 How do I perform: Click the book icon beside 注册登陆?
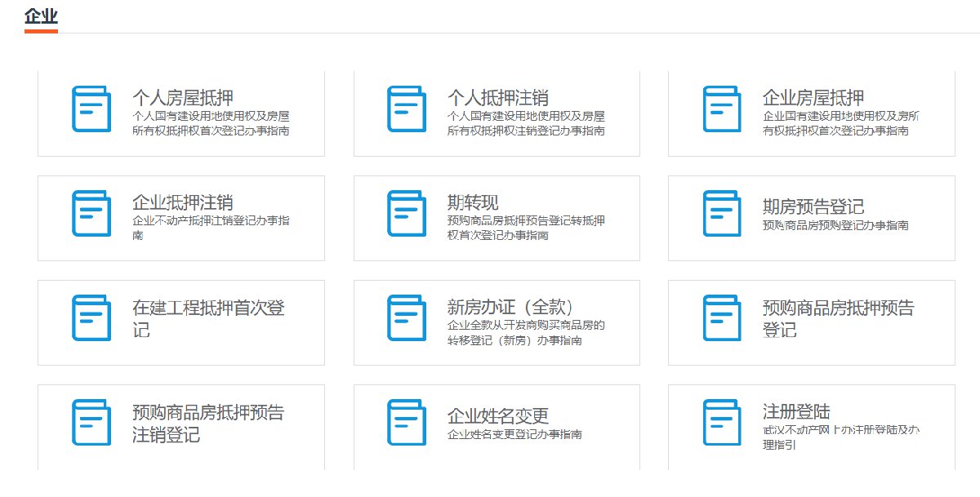tap(721, 422)
